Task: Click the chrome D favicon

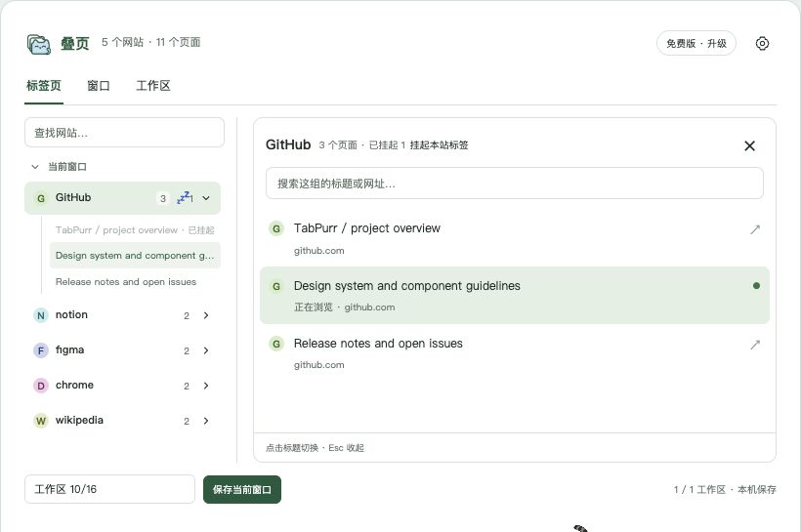Action: tap(41, 386)
